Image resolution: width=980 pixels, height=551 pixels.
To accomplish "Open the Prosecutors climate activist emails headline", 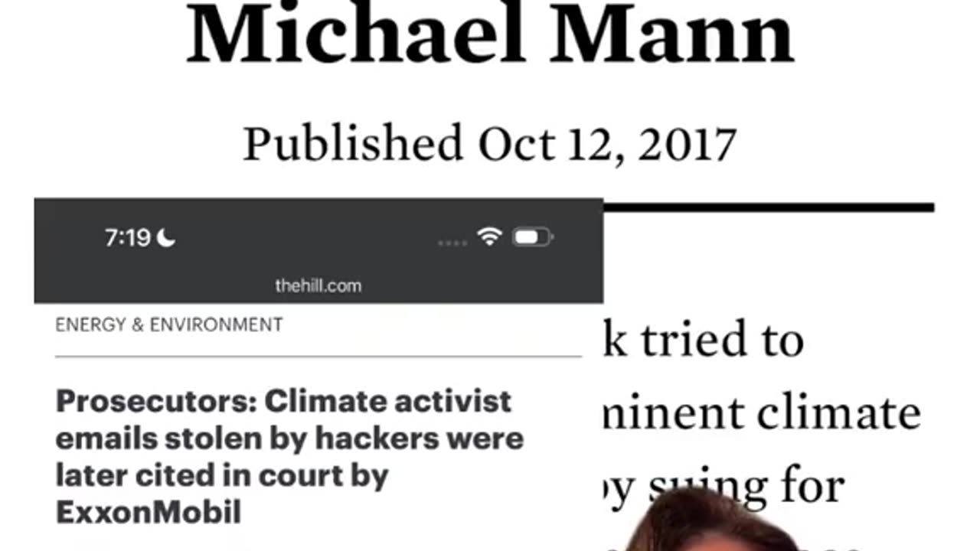I will point(289,457).
